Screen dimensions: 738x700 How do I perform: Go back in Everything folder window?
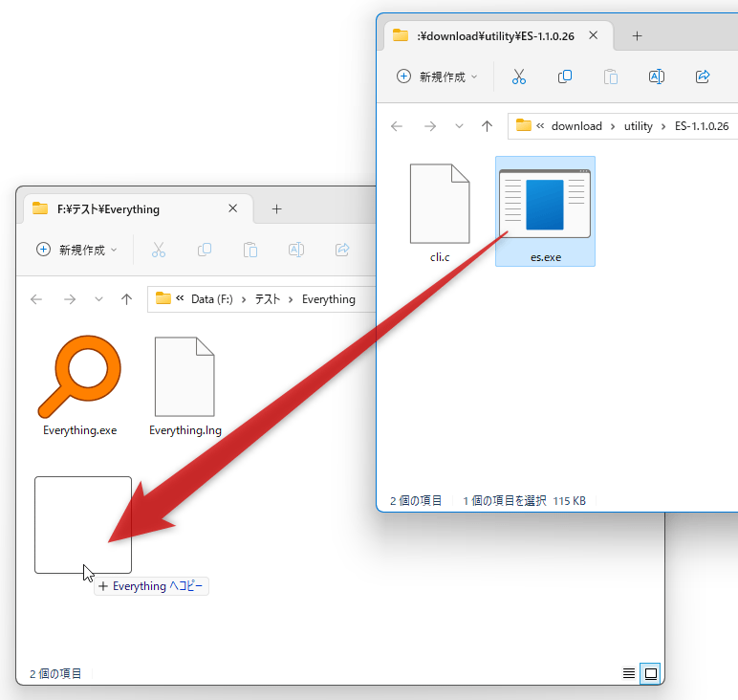36,299
